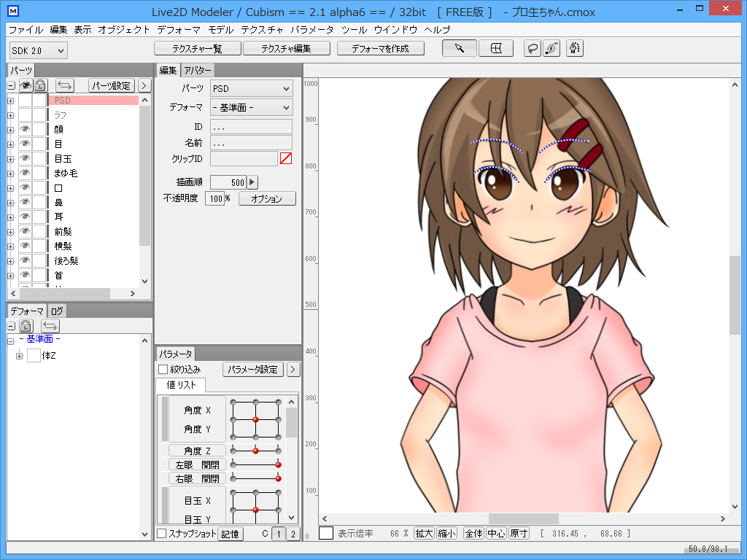
Task: Click the テクスチャ一覧 button
Action: coord(196,48)
